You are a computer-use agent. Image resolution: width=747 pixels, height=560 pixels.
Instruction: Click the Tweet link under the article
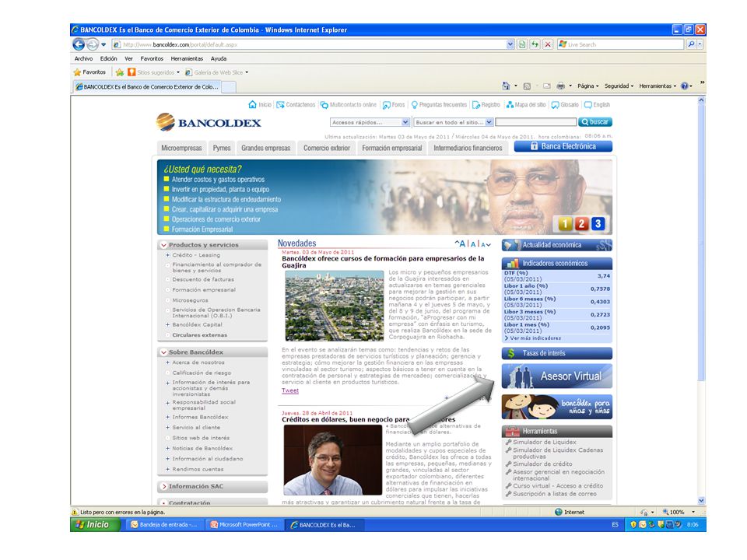coord(290,390)
